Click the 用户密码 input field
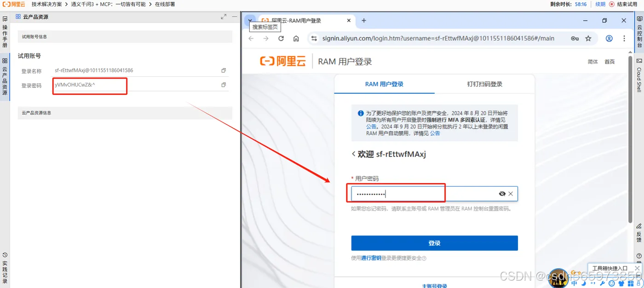The image size is (644, 288). (435, 194)
